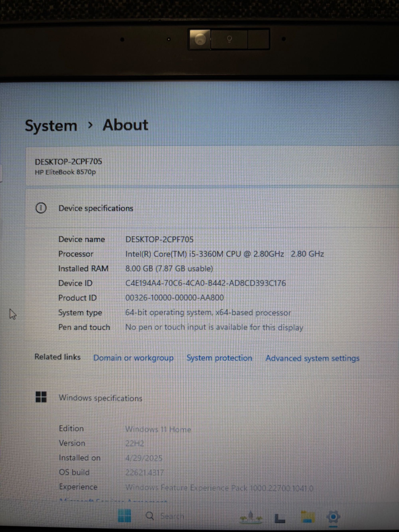
Task: Go back to System in breadcrumb
Action: click(51, 126)
